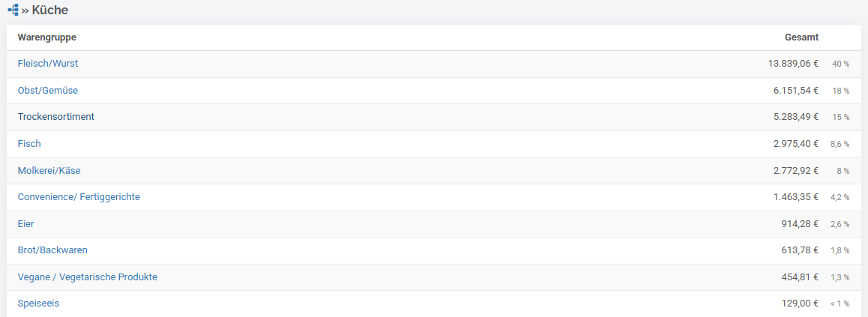Select the 13.839,06 € total amount
The image size is (868, 317).
pos(793,64)
